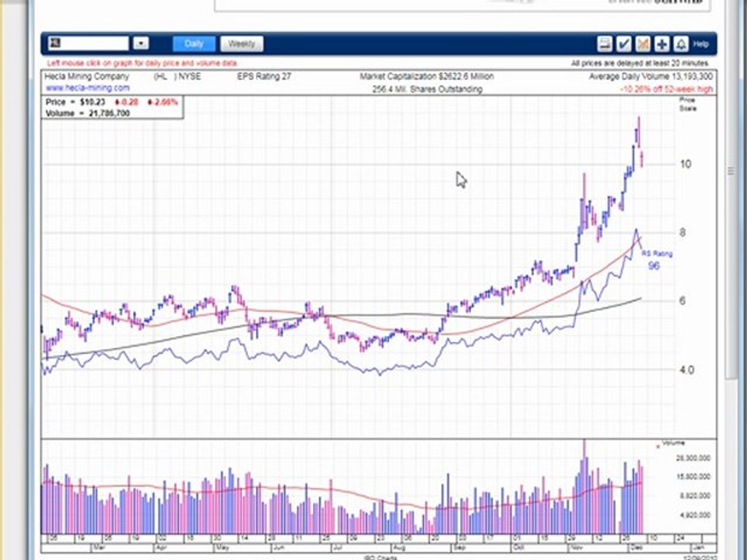Click the Average Daily Volume 13,193,300 text
The height and width of the screenshot is (560, 747).
651,77
